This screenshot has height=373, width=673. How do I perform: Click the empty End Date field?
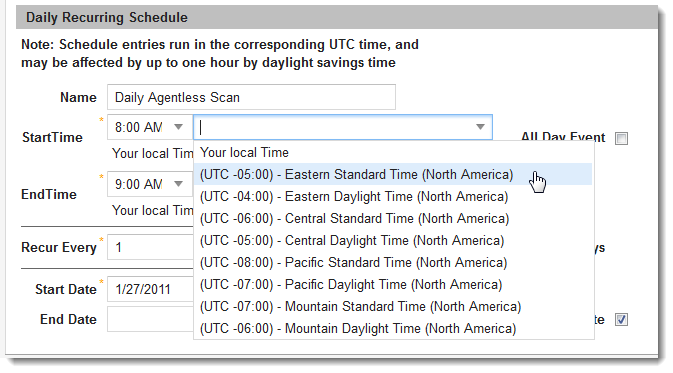click(x=150, y=319)
